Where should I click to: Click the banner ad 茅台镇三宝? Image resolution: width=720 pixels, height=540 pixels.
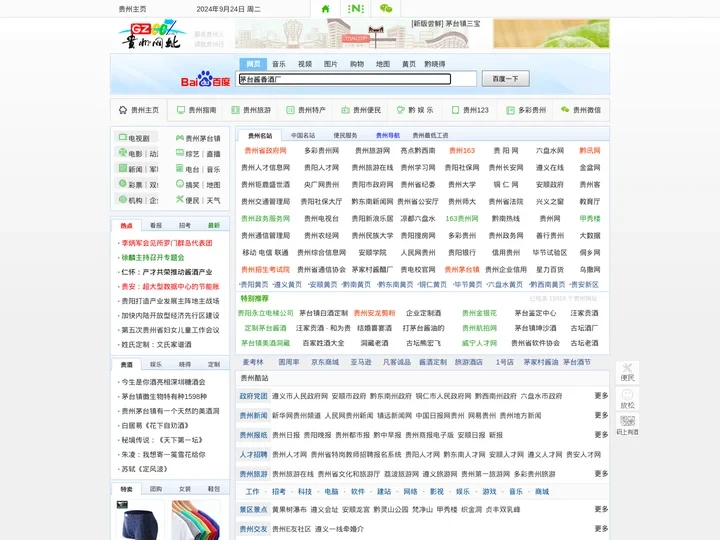point(358,34)
